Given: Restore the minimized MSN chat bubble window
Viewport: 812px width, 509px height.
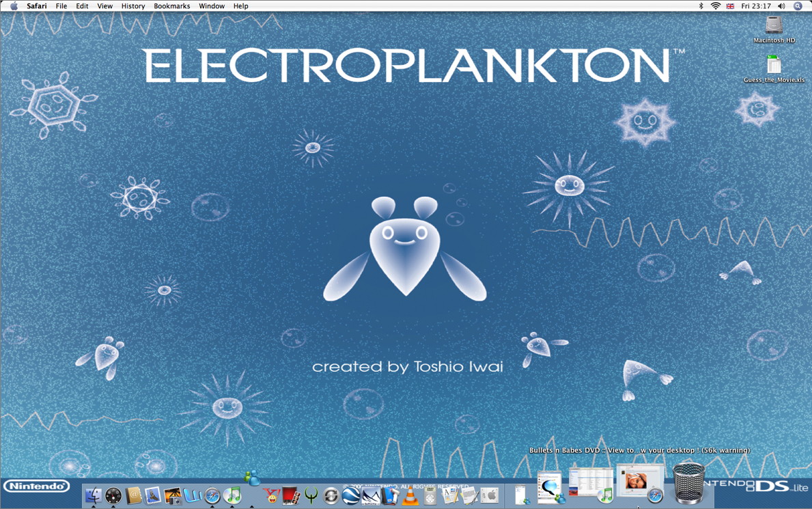Looking at the screenshot, I should click(550, 486).
